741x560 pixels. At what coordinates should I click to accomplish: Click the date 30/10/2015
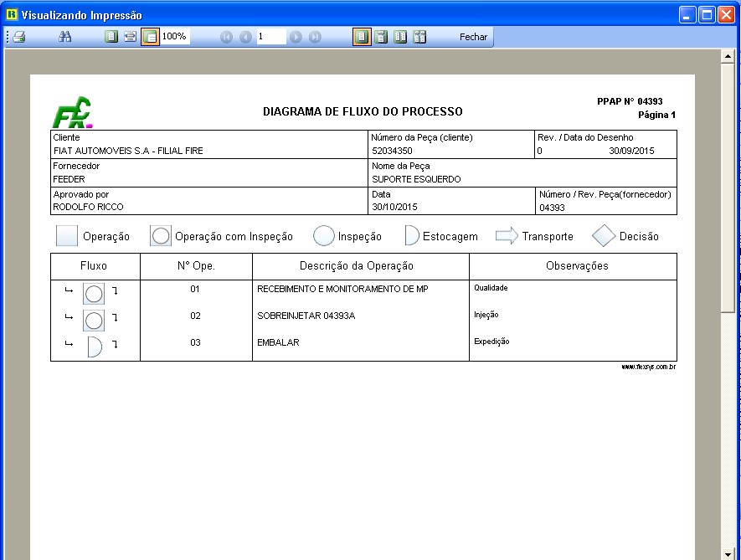coord(394,207)
